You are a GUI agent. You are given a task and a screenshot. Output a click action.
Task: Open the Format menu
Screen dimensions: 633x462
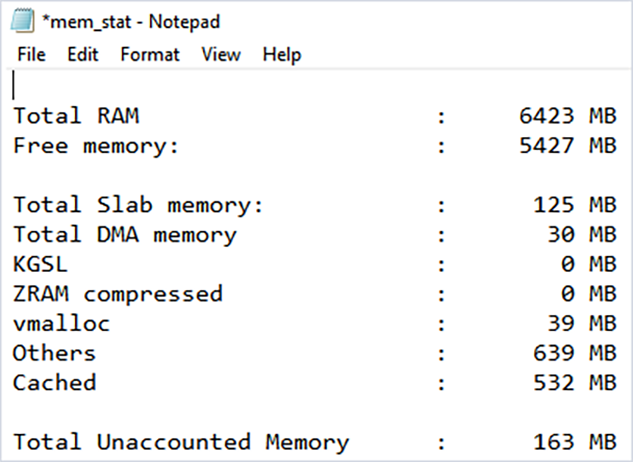click(150, 54)
